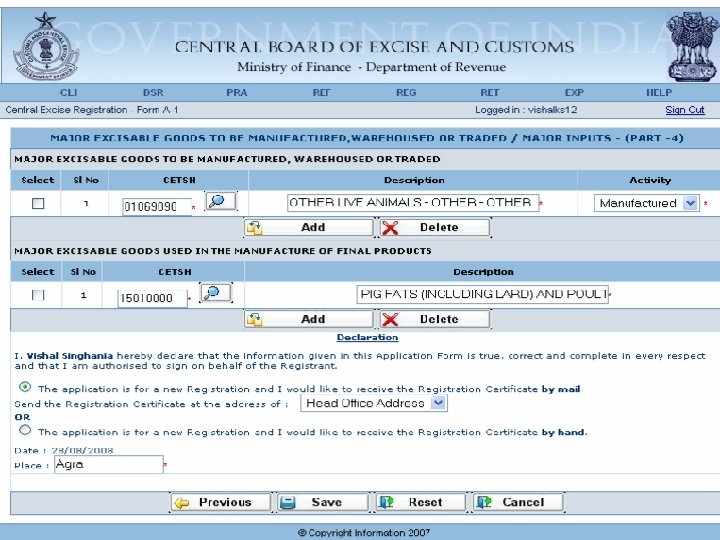Click the Copyright Information 2007 footer
The height and width of the screenshot is (540, 720).
[364, 533]
